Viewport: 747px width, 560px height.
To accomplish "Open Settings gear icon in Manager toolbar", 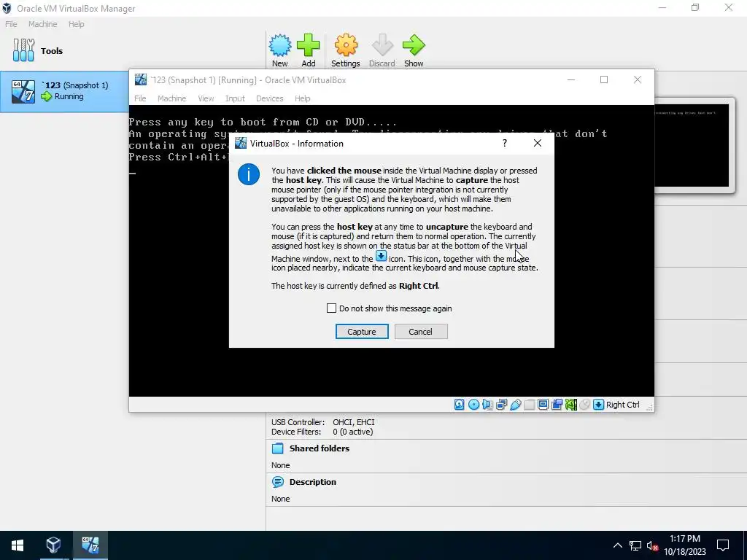I will tap(345, 46).
